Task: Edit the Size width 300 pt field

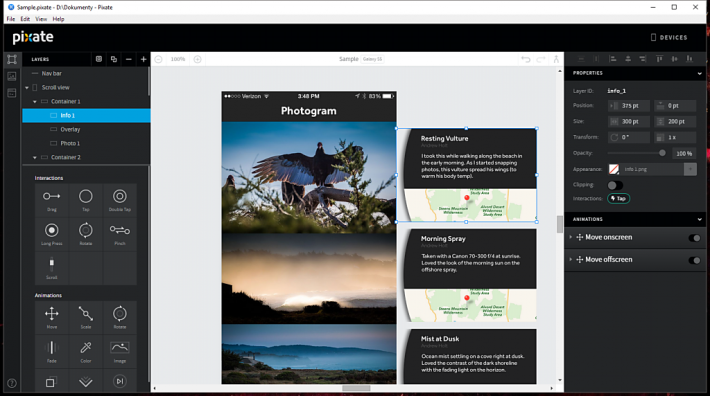Action: click(629, 122)
